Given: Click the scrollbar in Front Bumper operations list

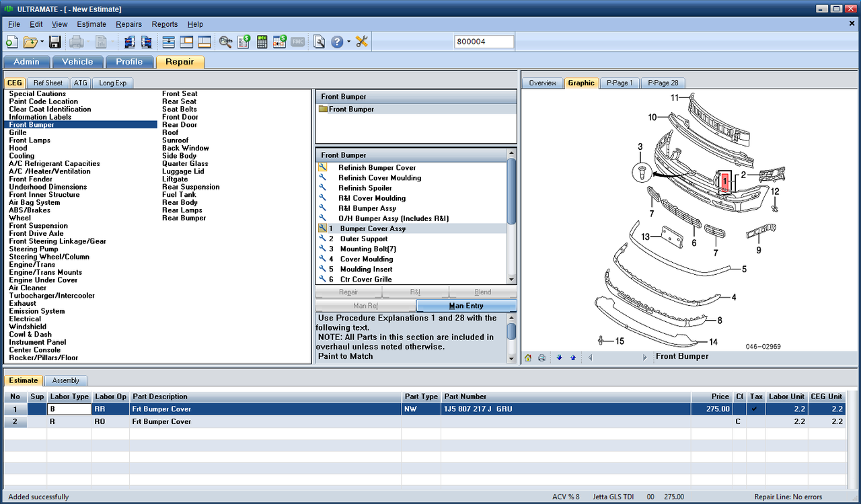Looking at the screenshot, I should coord(512,192).
